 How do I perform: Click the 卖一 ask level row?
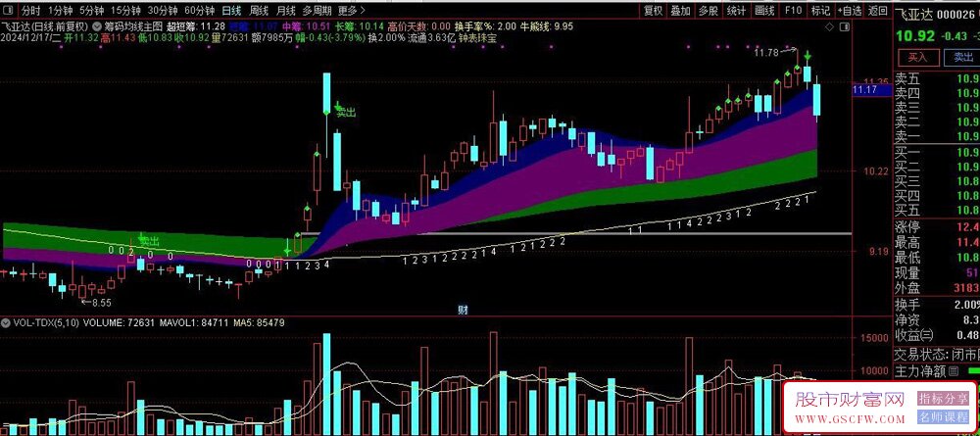[937, 136]
